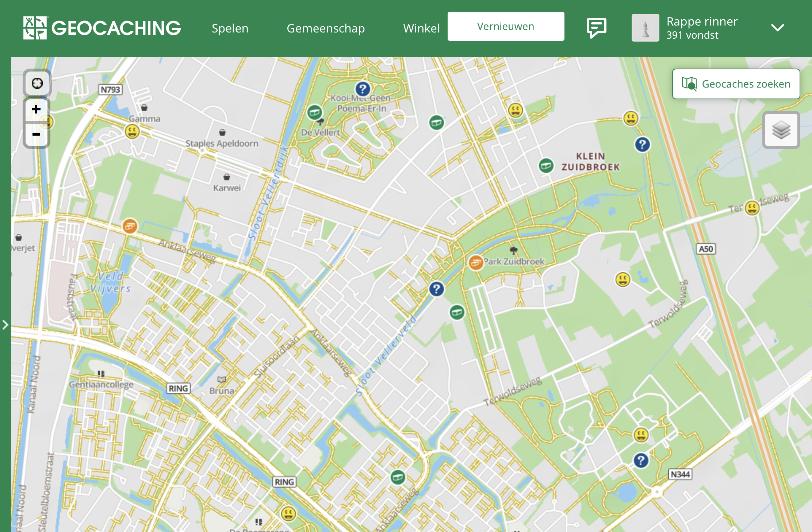Screen dimensions: 812x532
Task: Select found smiley cache on Terwoldseweg label
Action: point(752,208)
